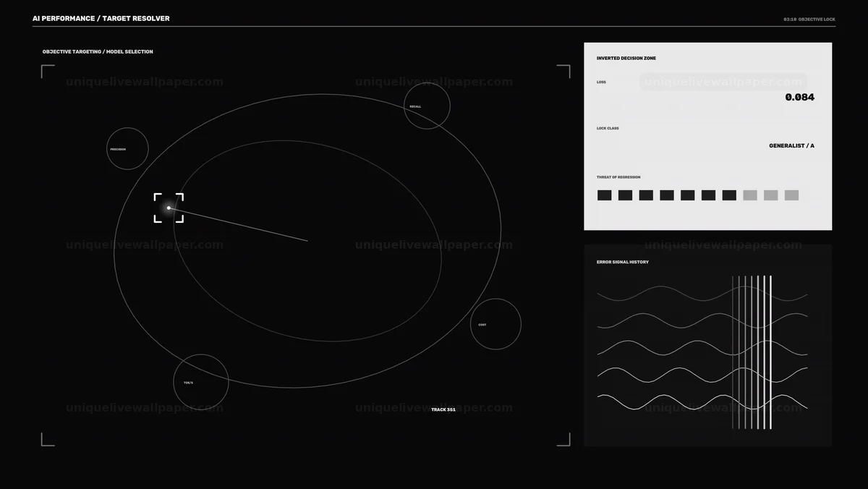Click the loss value 0.084
Screen dimensions: 868x489
(800, 97)
